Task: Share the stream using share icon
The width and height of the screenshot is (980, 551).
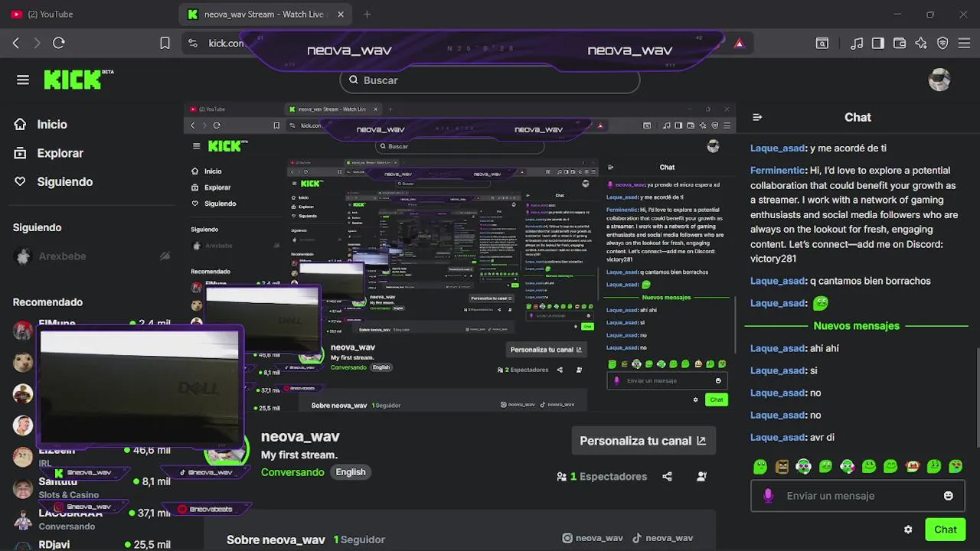Action: coord(667,476)
